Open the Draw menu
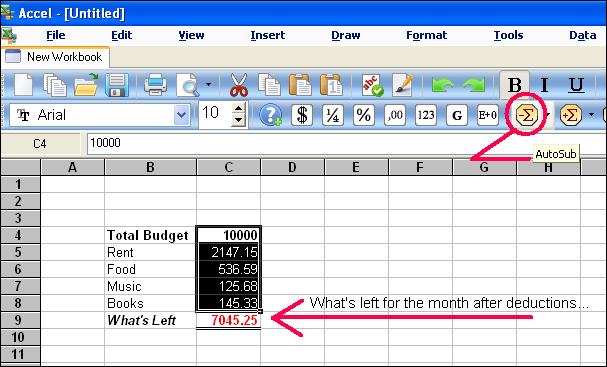 coord(346,35)
